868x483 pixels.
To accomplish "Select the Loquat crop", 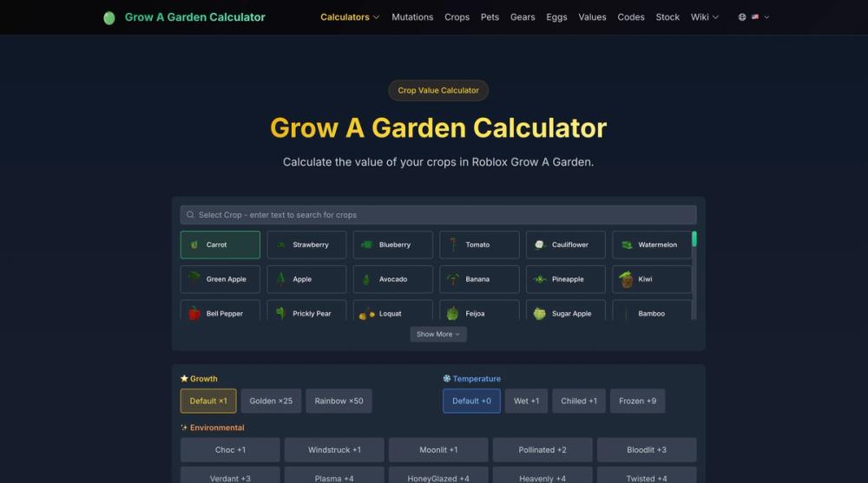I will [392, 310].
